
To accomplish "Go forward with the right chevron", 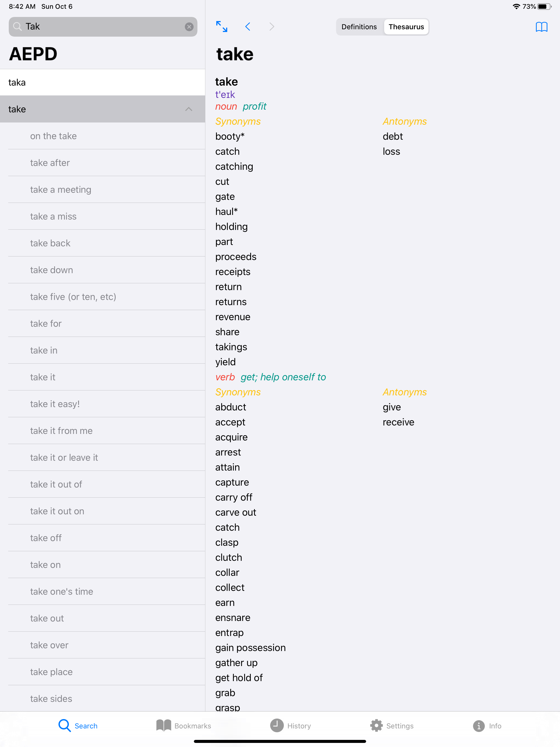I will pos(272,27).
